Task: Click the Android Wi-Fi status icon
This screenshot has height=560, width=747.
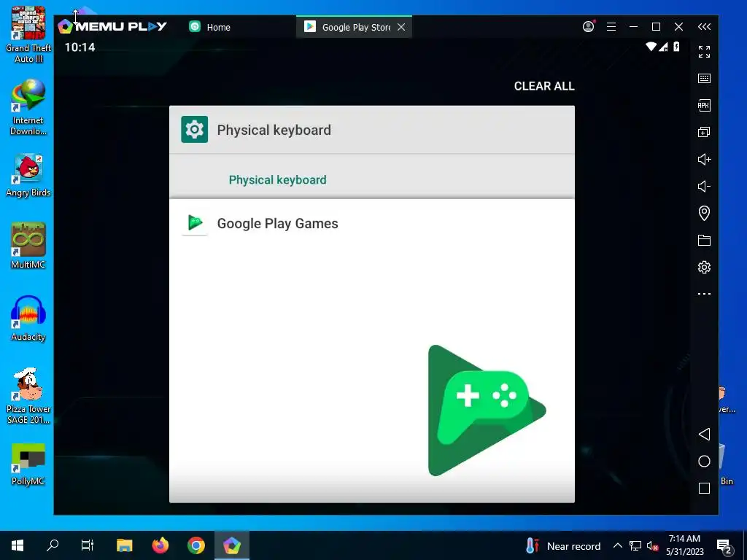Action: point(651,47)
